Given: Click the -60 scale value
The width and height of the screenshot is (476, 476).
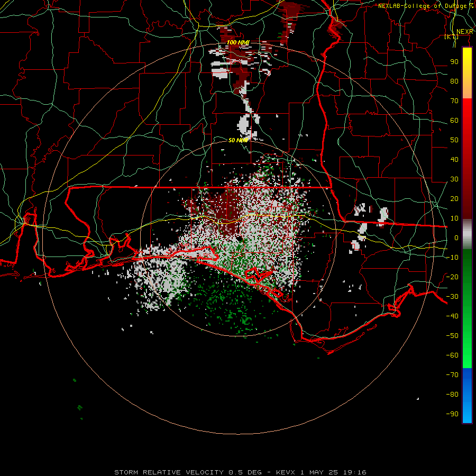Looking at the screenshot, I should 452,355.
